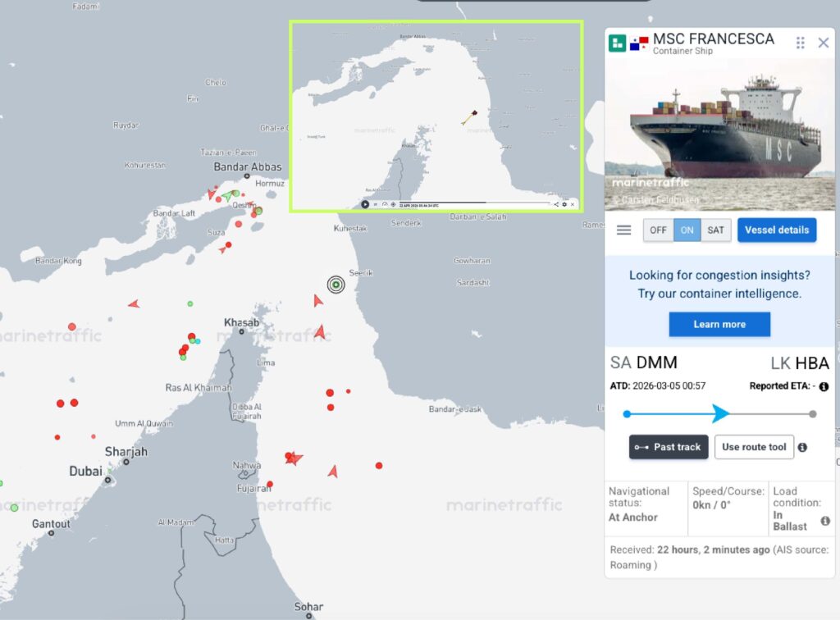Switch to SAT satellite option
The width and height of the screenshot is (840, 620).
715,230
